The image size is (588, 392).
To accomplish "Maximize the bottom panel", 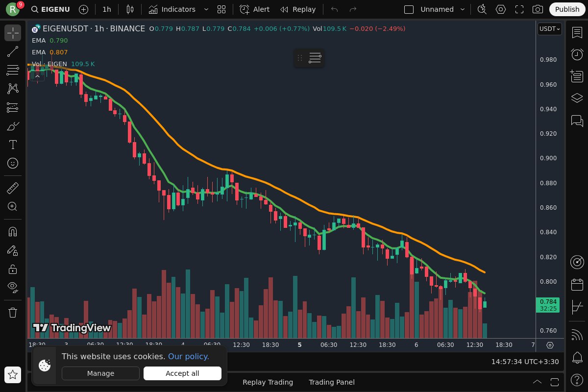I will point(555,382).
